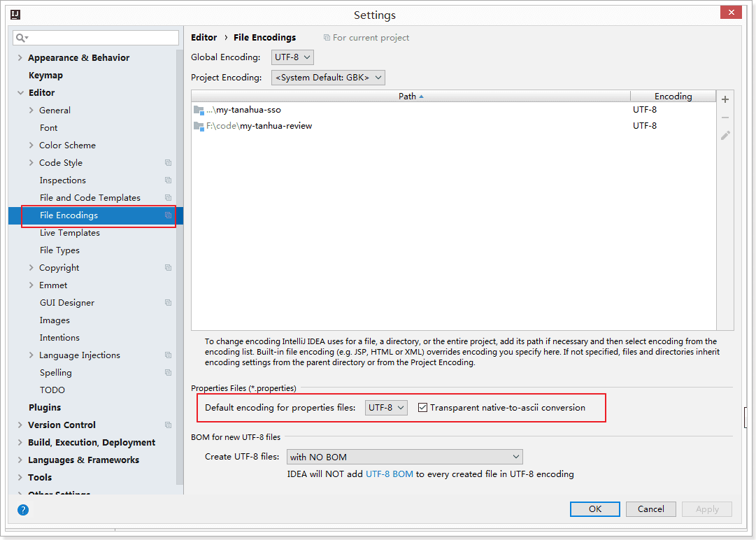The height and width of the screenshot is (540, 756).
Task: Select Live Templates in settings tree
Action: click(x=69, y=233)
